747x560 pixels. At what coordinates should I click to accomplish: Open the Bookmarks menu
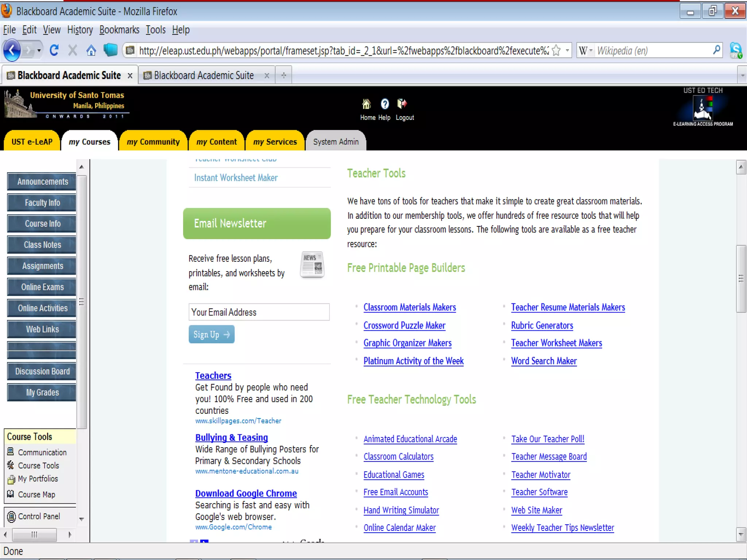[x=119, y=30]
